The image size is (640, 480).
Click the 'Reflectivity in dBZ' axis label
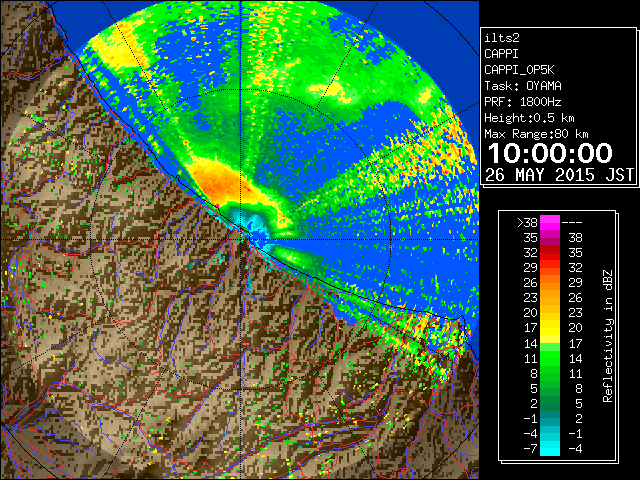click(608, 336)
